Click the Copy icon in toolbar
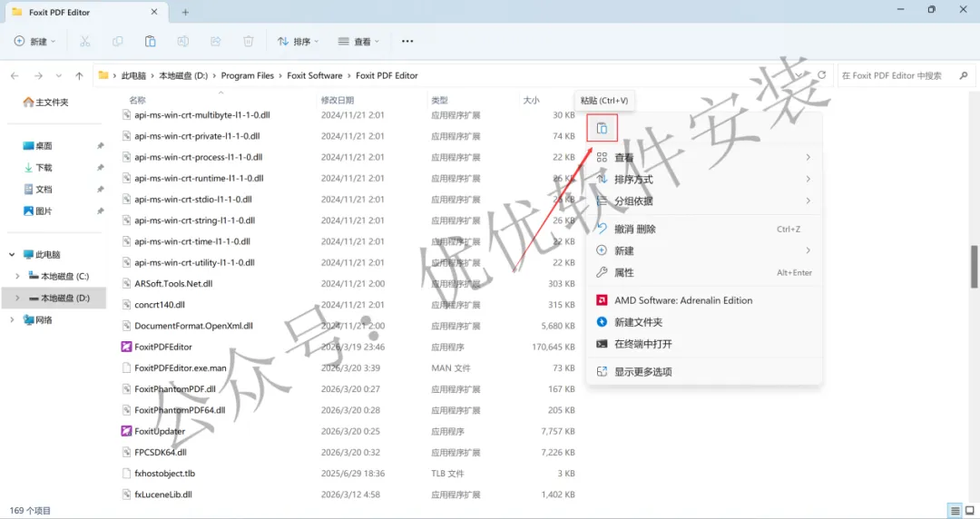980x519 pixels. (x=117, y=41)
